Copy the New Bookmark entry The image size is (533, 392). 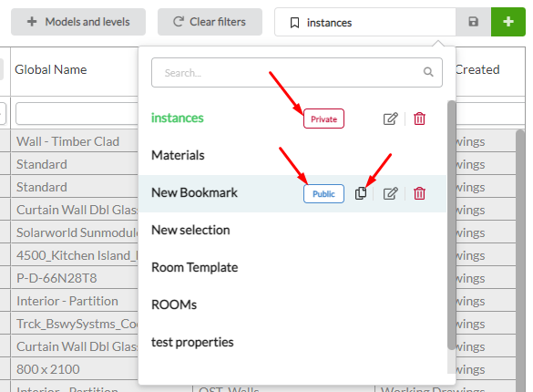coord(361,193)
